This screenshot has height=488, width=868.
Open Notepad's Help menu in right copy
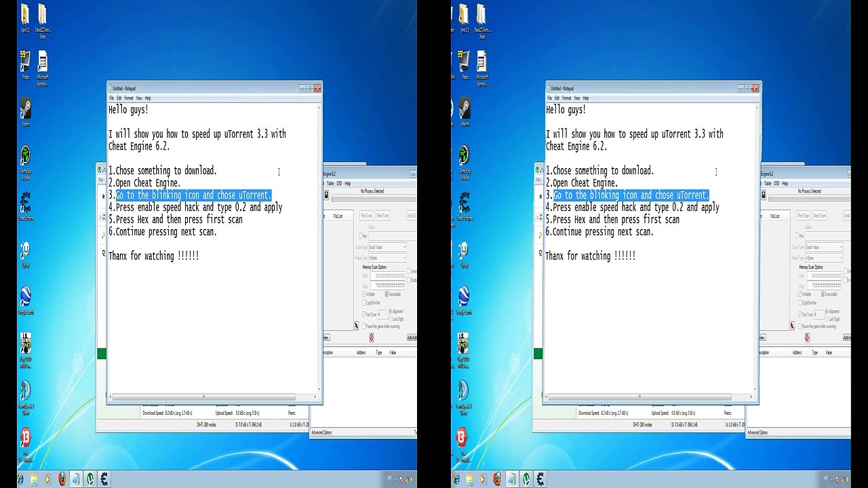tap(585, 98)
